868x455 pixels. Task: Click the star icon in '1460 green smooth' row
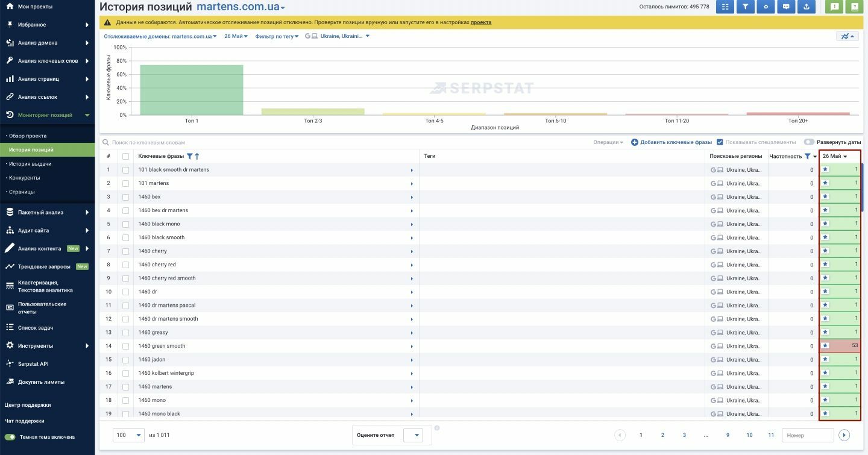click(x=826, y=346)
